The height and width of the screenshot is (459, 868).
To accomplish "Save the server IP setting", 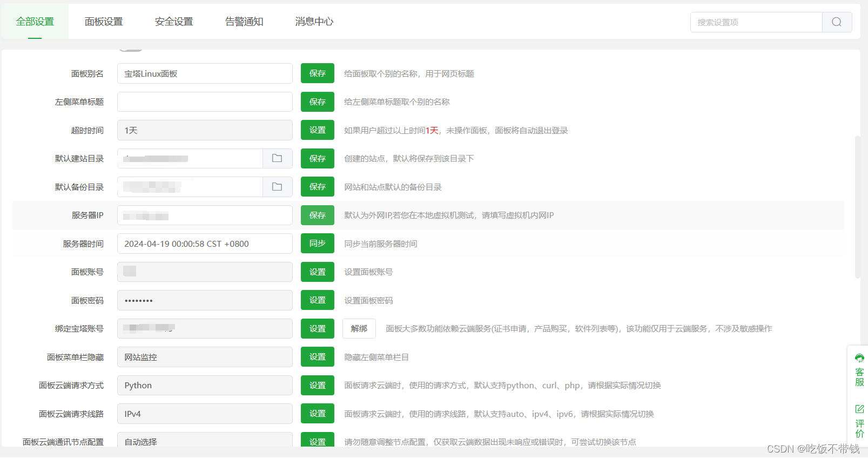I will (317, 215).
